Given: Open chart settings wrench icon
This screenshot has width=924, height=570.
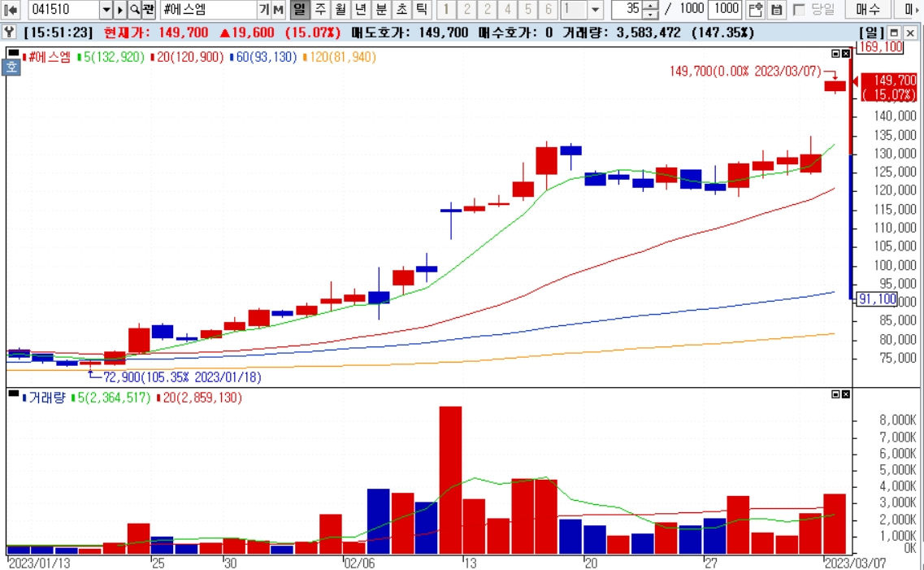Looking at the screenshot, I should [9, 33].
